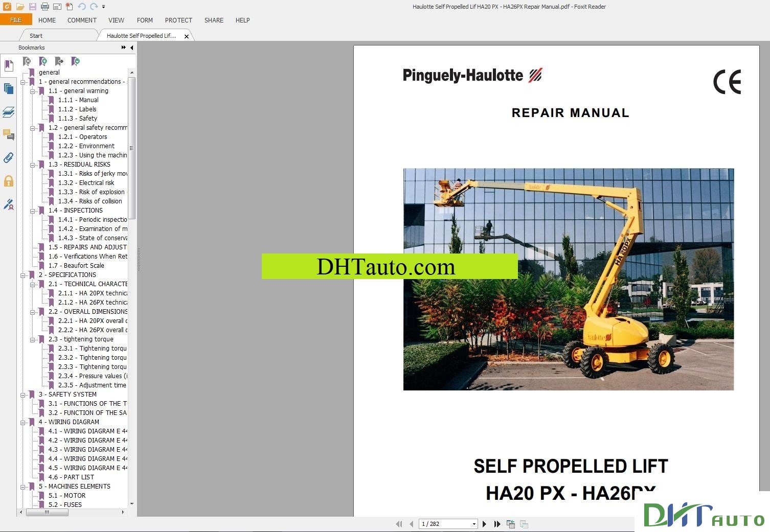Click the bookmarks horizontal scrollbar thumb

click(47, 512)
